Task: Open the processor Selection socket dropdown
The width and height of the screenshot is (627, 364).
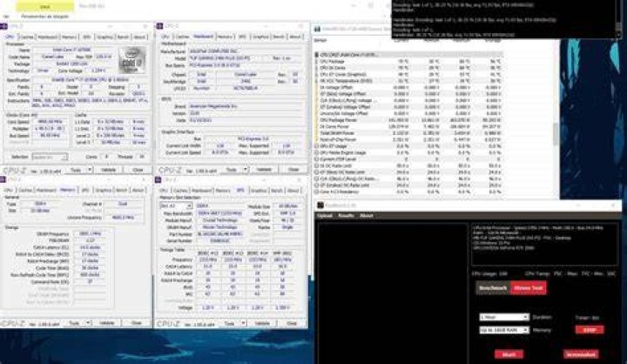Action: 50,157
